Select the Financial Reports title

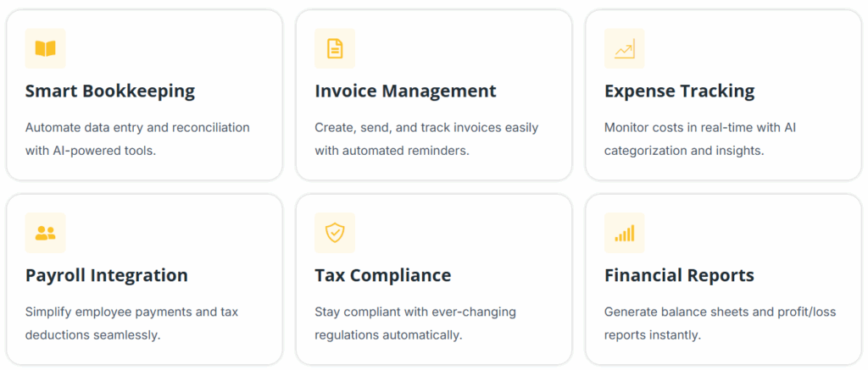[x=679, y=275]
